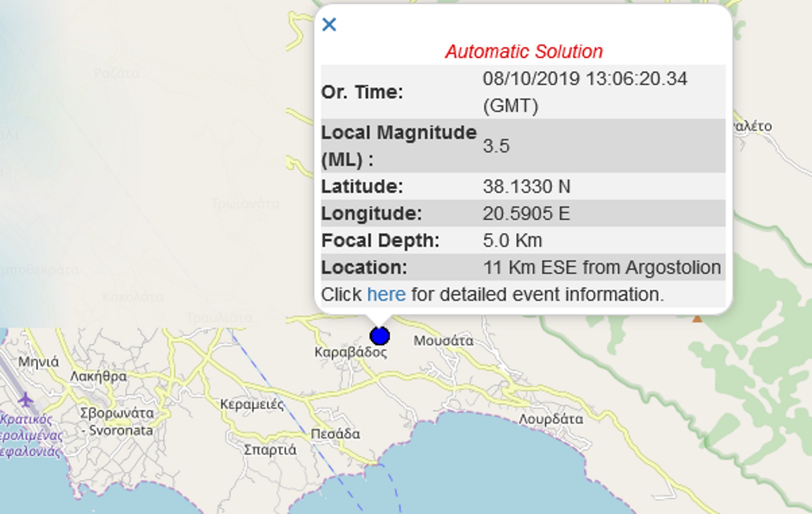Click the location text '11 Km ESE from Argostolion'
Image resolution: width=812 pixels, height=514 pixels.
(602, 268)
